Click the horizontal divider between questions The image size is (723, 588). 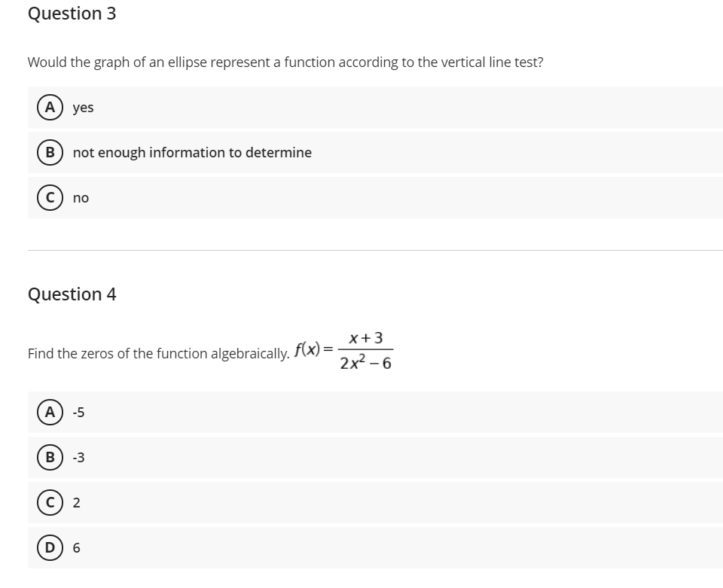pos(361,251)
